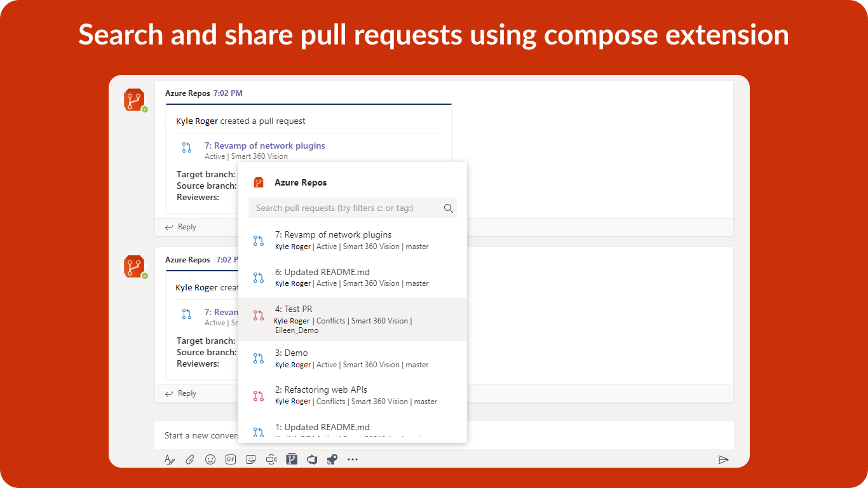This screenshot has width=868, height=488.
Task: Open the emoji picker
Action: click(210, 459)
